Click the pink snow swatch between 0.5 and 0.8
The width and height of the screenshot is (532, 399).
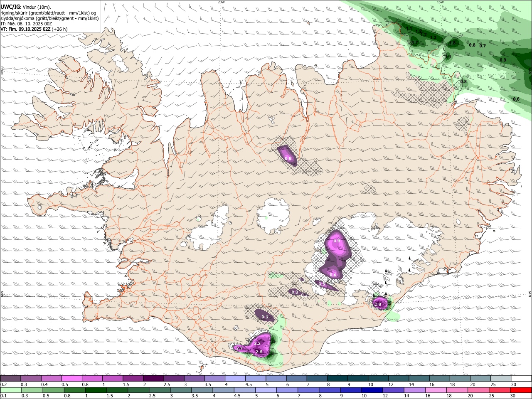pyautogui.click(x=71, y=379)
